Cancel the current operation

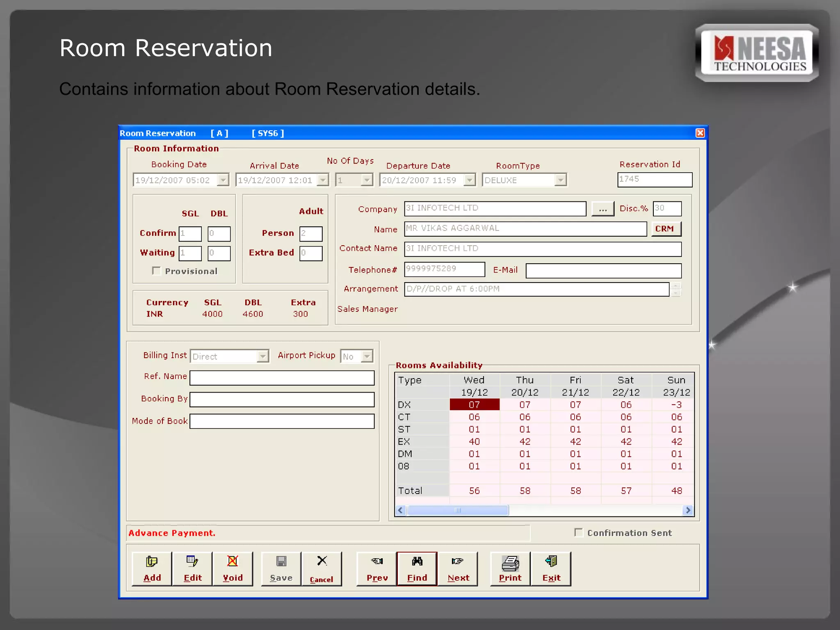322,568
